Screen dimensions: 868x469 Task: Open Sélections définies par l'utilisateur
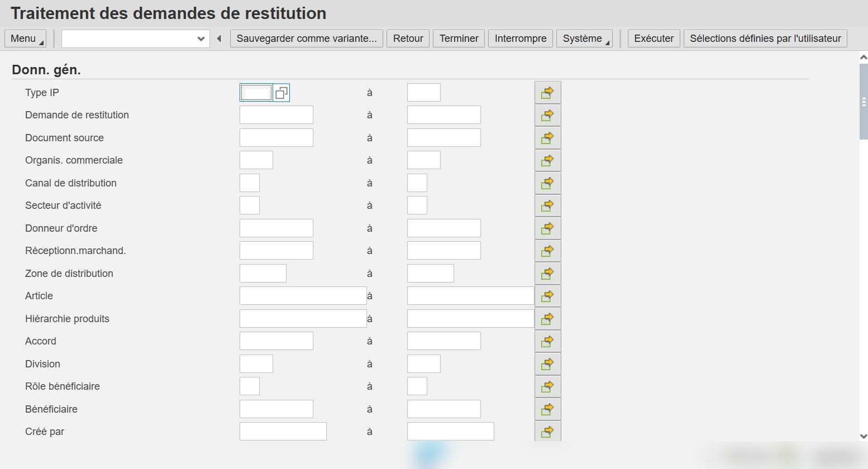[766, 39]
